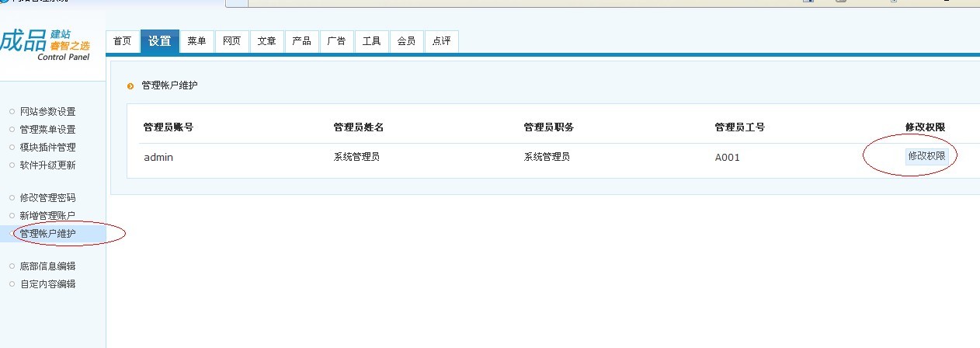Image resolution: width=980 pixels, height=348 pixels.
Task: Select 底部信息编辑 in the left menu
Action: click(47, 266)
